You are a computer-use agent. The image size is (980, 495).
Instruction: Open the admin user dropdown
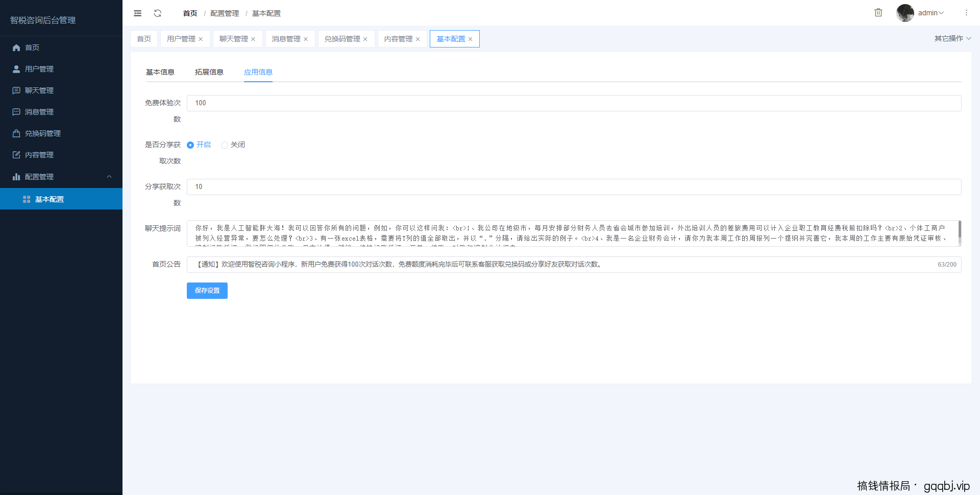(930, 13)
